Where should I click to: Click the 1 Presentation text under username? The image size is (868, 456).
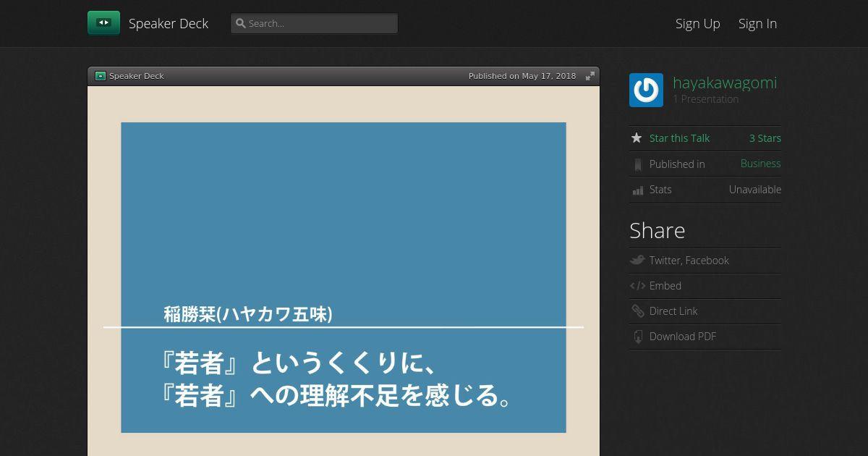click(706, 99)
